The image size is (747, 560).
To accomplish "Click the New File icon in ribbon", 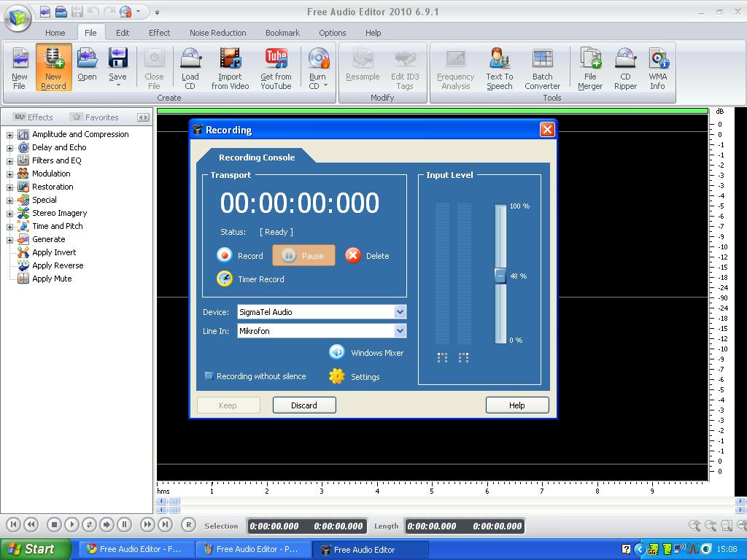I will tap(20, 58).
